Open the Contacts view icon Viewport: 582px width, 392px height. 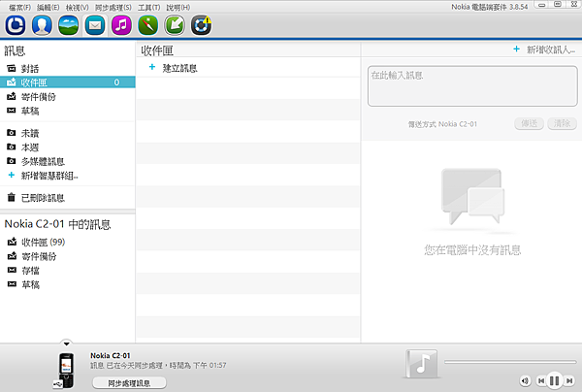42,25
